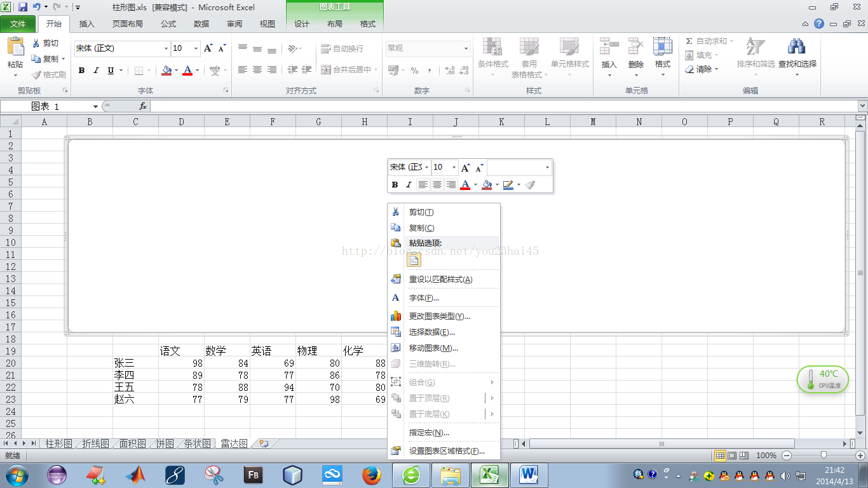Click the zoom slider handle

point(824,456)
